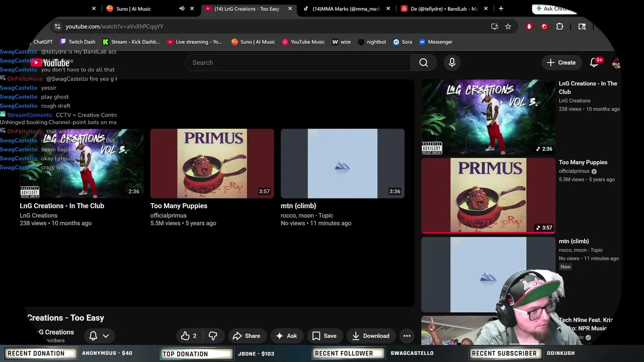
Task: Click end-screen title Too Many Puppies
Action: coord(179,206)
